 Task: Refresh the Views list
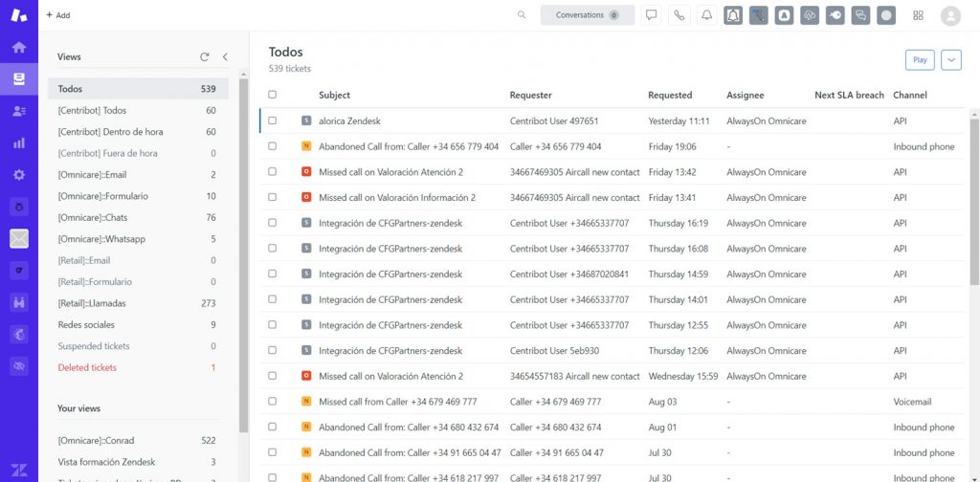pos(204,57)
